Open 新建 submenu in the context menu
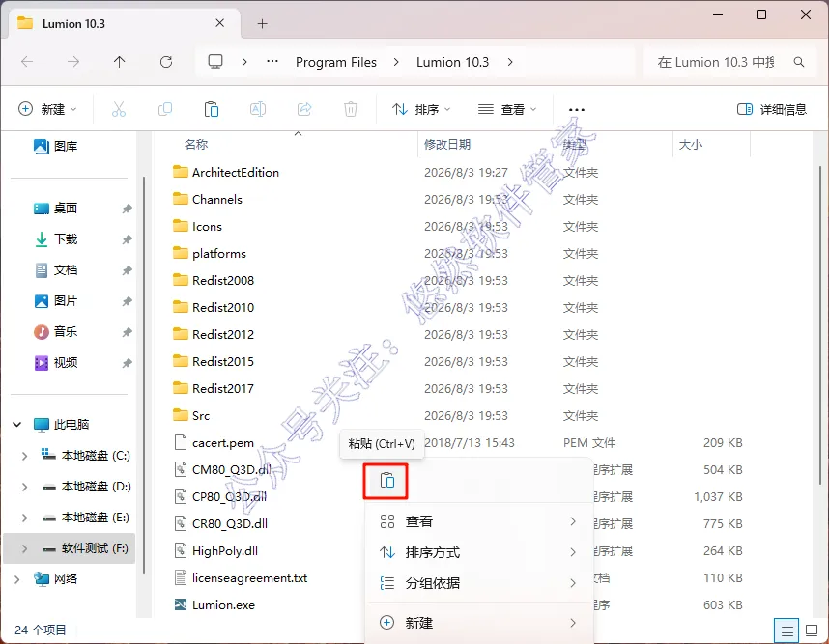This screenshot has width=829, height=644. click(x=478, y=623)
